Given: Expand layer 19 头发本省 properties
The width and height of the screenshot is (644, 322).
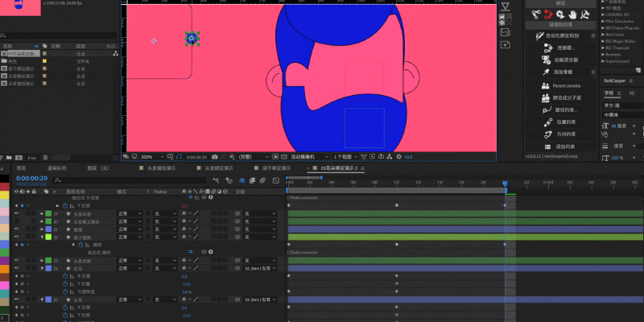Looking at the screenshot, I should [42, 213].
